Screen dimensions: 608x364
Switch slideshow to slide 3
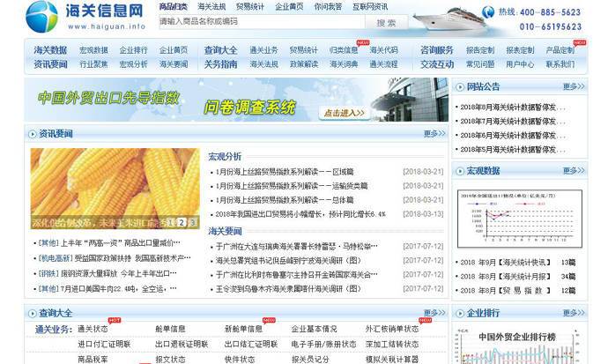(x=192, y=222)
